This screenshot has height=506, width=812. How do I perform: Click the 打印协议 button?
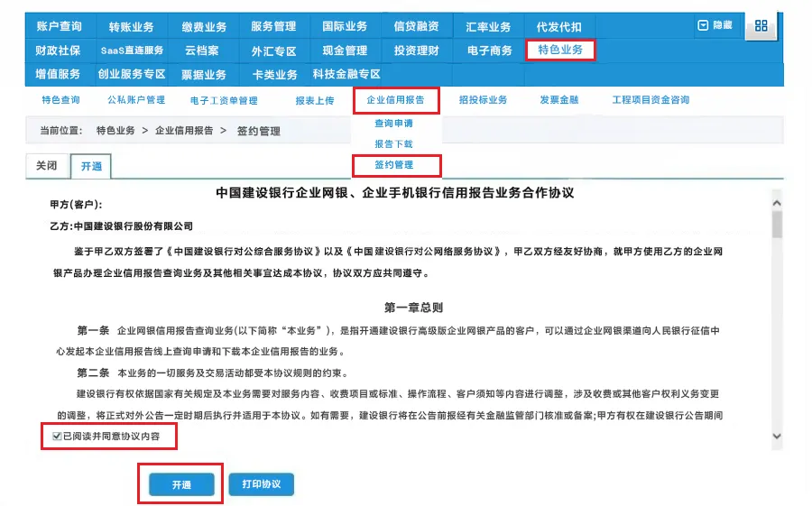pyautogui.click(x=262, y=484)
